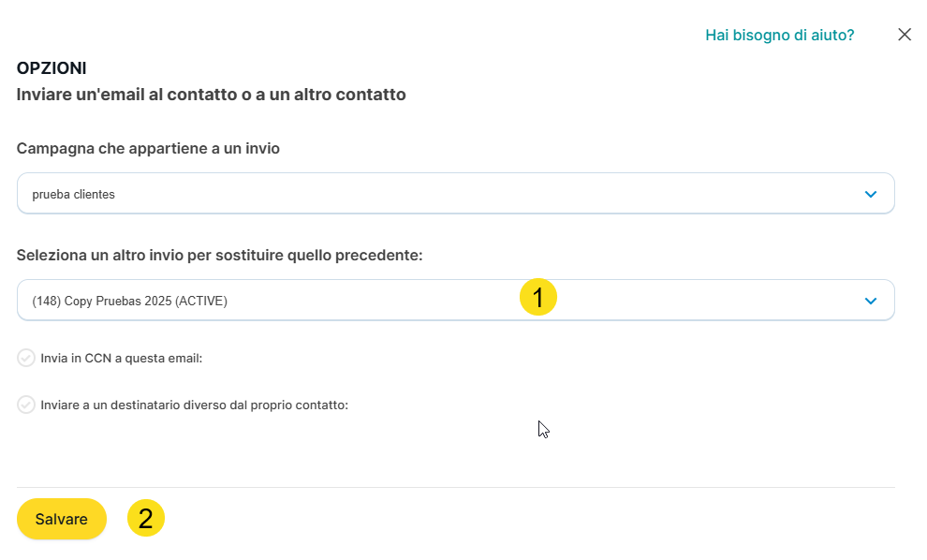927x560 pixels.
Task: Click the divider line above Salvare
Action: pyautogui.click(x=455, y=487)
